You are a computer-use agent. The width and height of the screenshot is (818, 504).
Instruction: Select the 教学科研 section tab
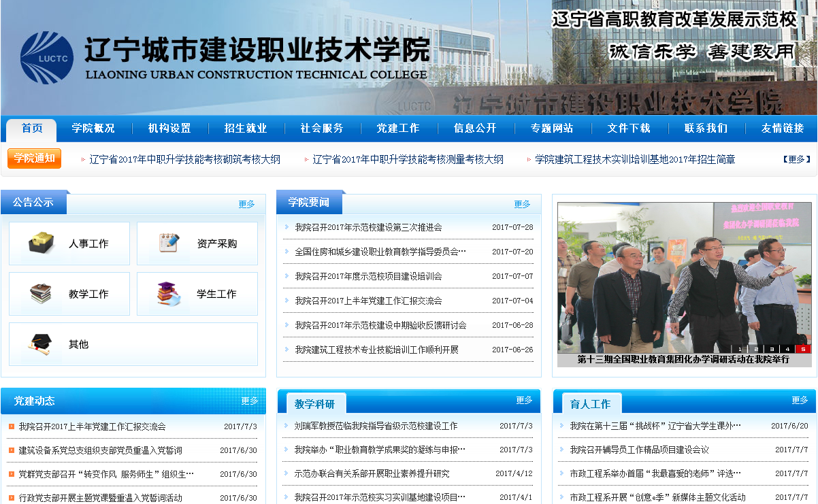(x=314, y=404)
